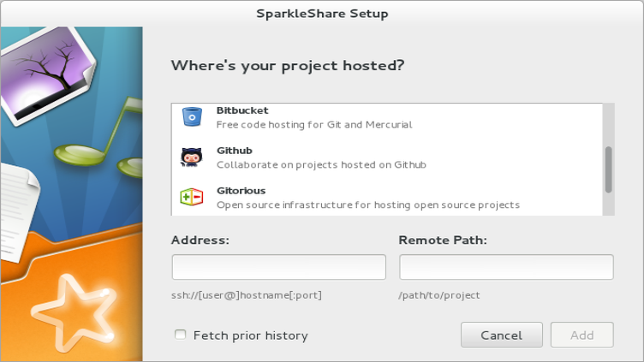Select the Bitbucket host entry title
The height and width of the screenshot is (362, 644).
(242, 110)
